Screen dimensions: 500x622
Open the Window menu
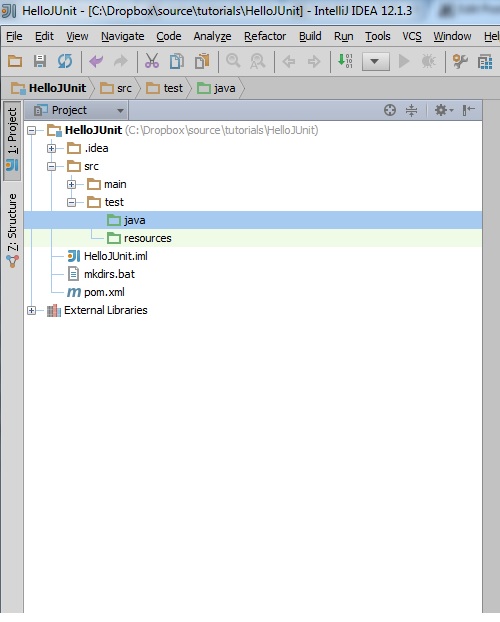452,36
